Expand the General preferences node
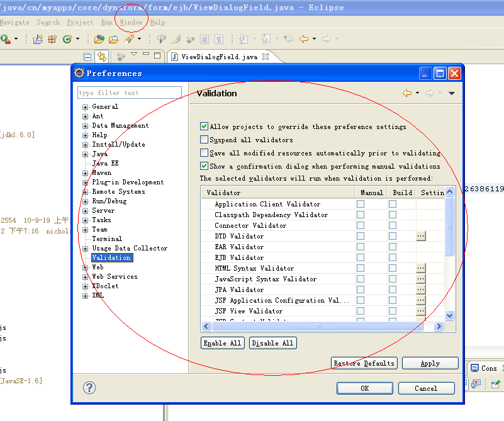The width and height of the screenshot is (504, 421). pyautogui.click(x=85, y=107)
